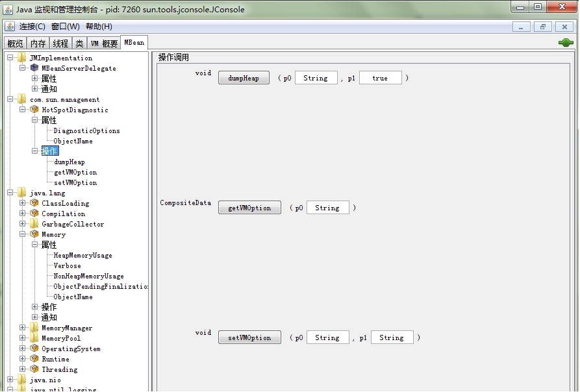580x392 pixels.
Task: Select ObjectName under Memory attributes
Action: click(73, 297)
